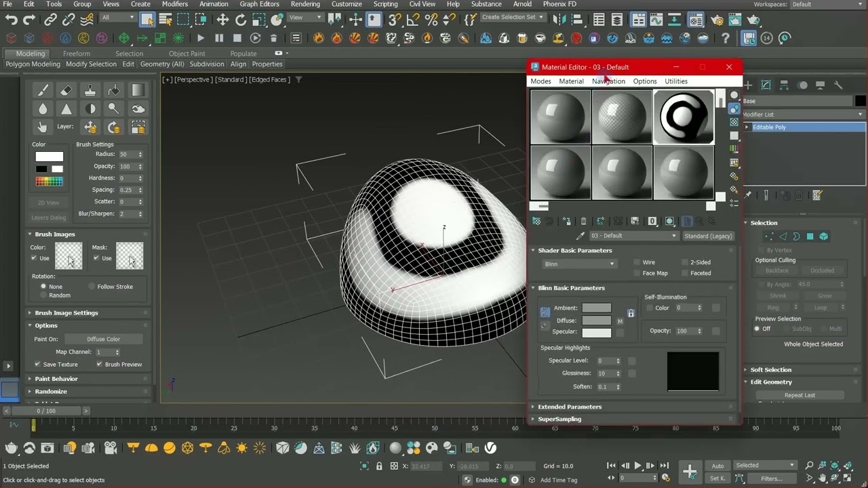Open the Modes menu in Material Editor
This screenshot has width=868, height=488.
tap(540, 81)
